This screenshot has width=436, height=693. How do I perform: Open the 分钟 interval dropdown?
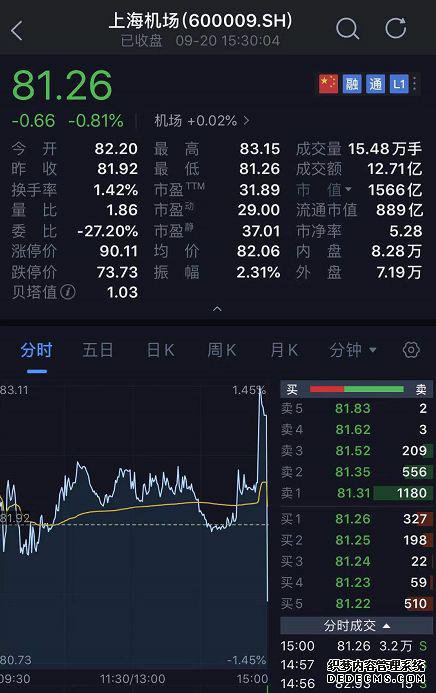pos(353,350)
